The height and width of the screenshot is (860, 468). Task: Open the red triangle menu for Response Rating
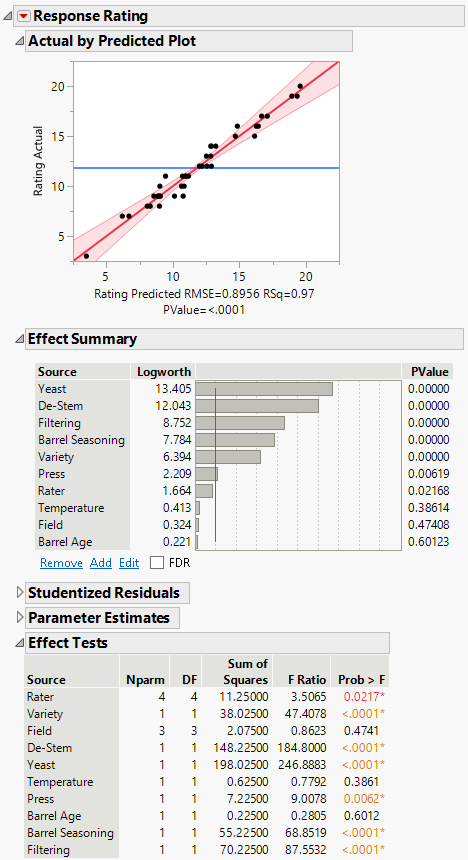click(22, 16)
